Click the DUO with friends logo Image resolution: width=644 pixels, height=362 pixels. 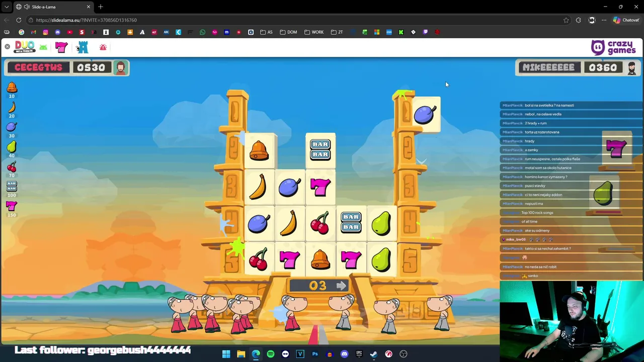click(x=25, y=47)
